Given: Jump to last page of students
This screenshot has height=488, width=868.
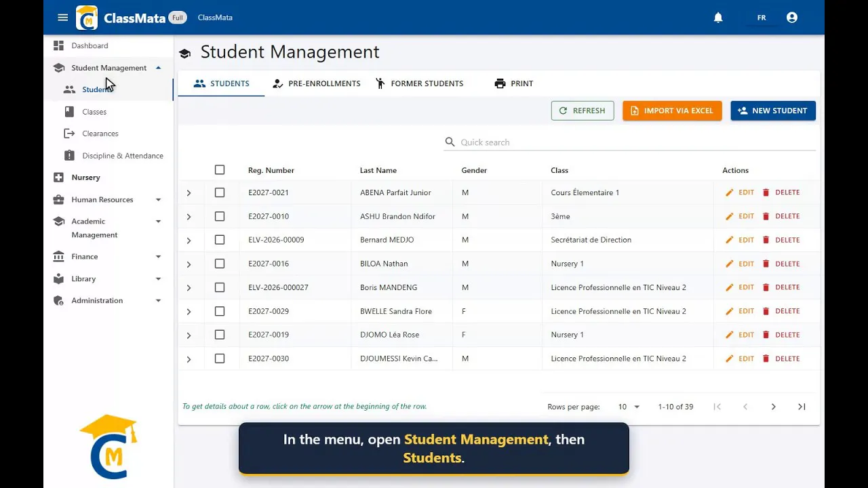Looking at the screenshot, I should (x=802, y=407).
